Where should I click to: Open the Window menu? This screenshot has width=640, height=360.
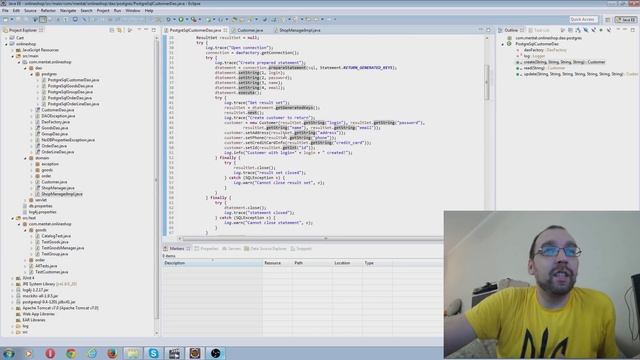click(x=133, y=11)
